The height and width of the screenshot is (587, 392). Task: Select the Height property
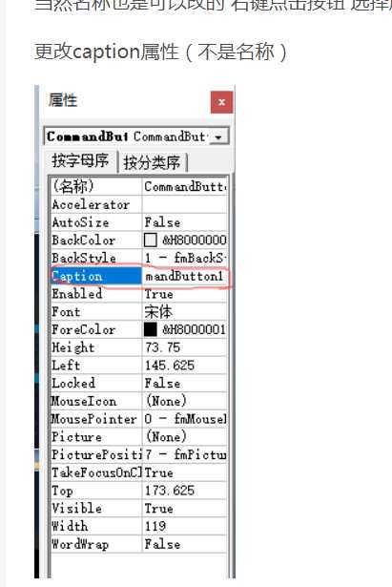tap(96, 347)
